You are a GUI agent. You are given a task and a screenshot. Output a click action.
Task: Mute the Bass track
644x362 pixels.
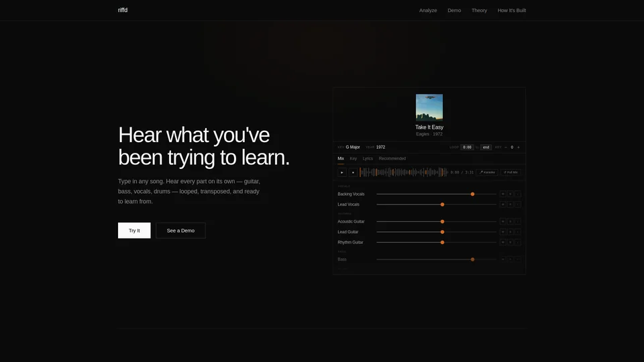tap(502, 259)
